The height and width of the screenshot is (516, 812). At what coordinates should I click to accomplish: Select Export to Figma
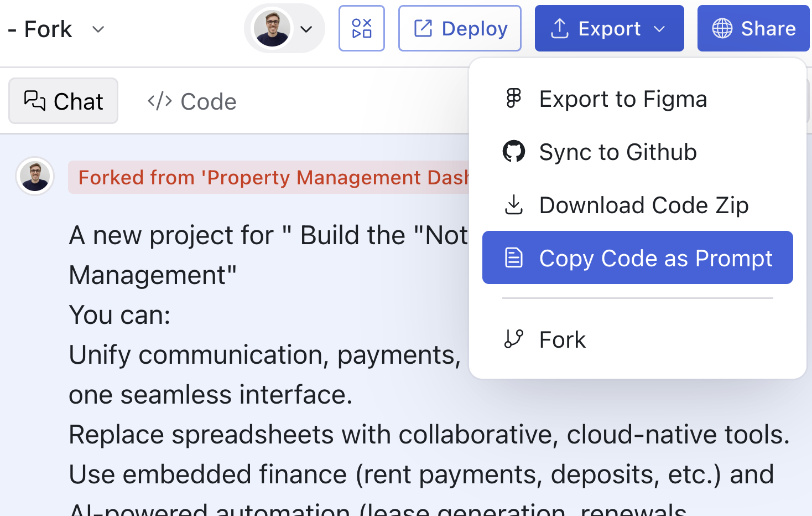coord(623,99)
